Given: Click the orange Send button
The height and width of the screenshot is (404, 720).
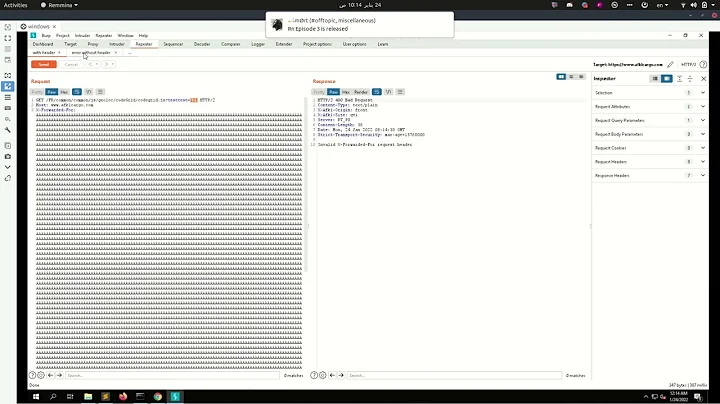Looking at the screenshot, I should 44,64.
